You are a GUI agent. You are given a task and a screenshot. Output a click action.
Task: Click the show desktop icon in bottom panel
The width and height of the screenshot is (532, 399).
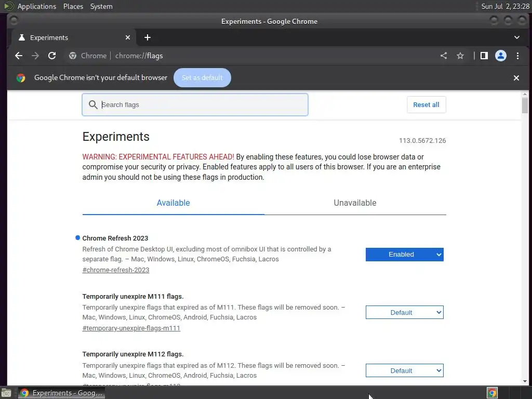pos(6,393)
